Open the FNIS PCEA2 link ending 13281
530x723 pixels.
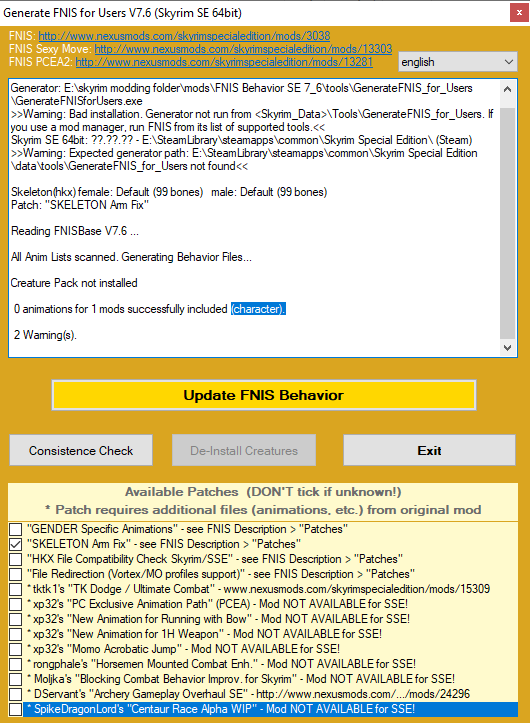pyautogui.click(x=224, y=61)
